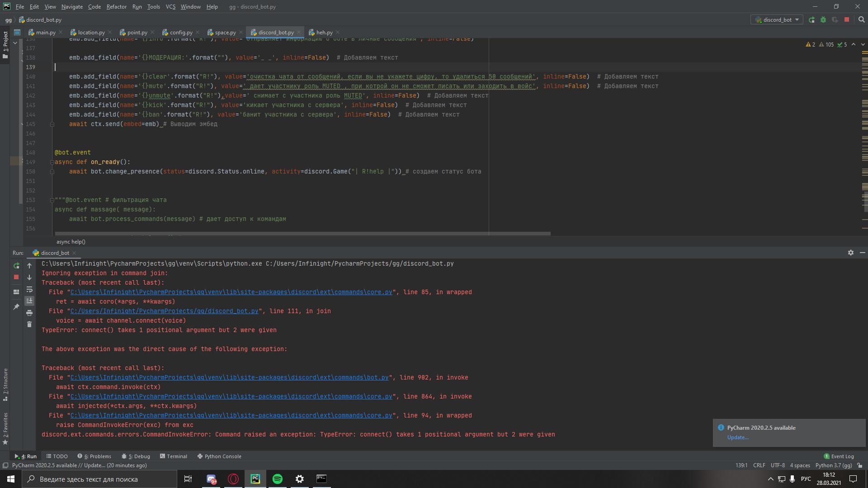Toggle soft-wrap in Run console
The height and width of the screenshot is (488, 868).
(29, 289)
